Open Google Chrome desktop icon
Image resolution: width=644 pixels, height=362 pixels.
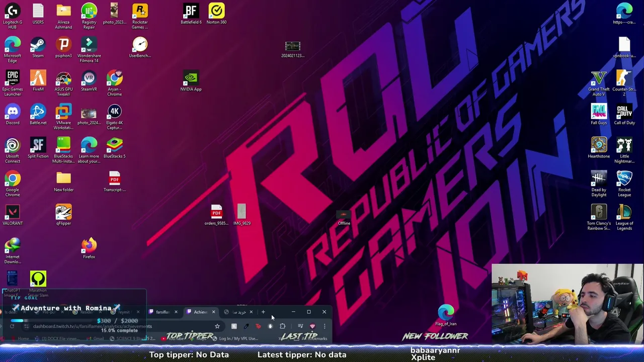tap(13, 184)
